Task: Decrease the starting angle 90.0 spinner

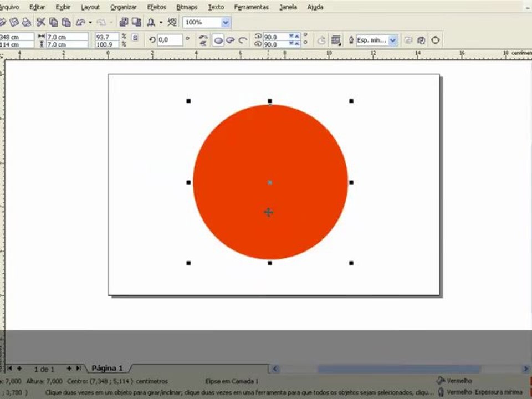Action: coord(291,36)
